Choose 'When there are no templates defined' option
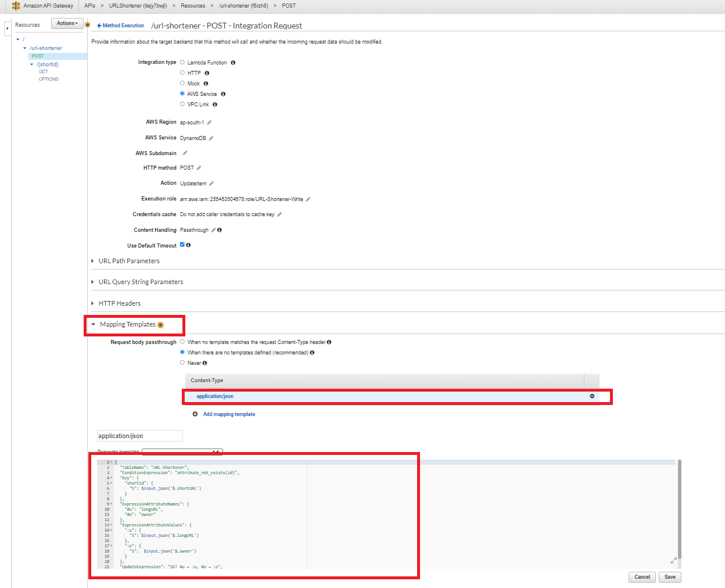Screen dimensions: 725x588 coord(182,352)
